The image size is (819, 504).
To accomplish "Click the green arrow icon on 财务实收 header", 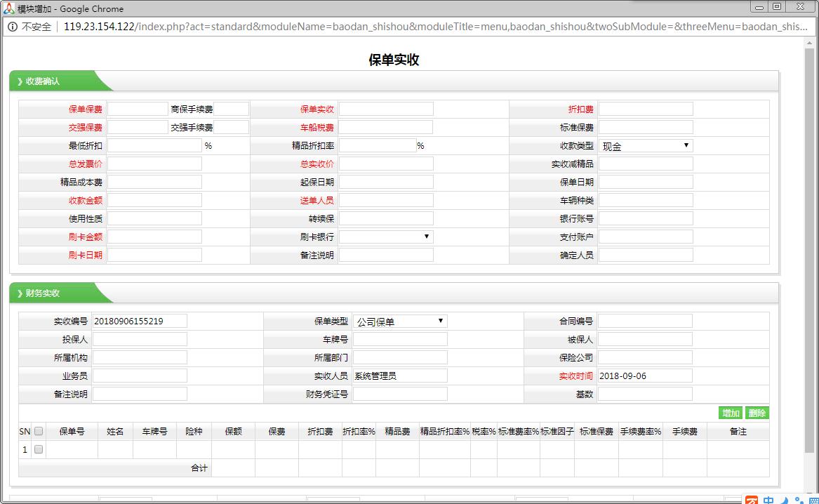I will (19, 293).
